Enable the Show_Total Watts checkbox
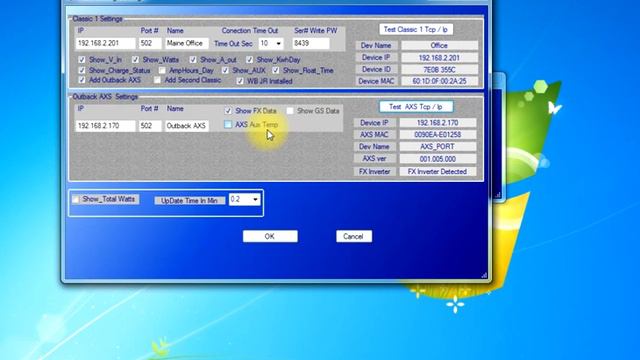The width and height of the screenshot is (640, 360). point(76,199)
